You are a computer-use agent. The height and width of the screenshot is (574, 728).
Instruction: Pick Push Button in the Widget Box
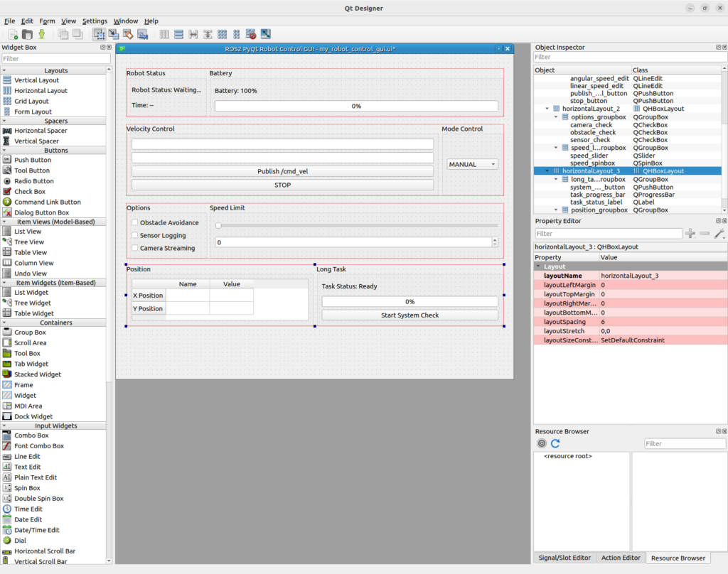(33, 160)
